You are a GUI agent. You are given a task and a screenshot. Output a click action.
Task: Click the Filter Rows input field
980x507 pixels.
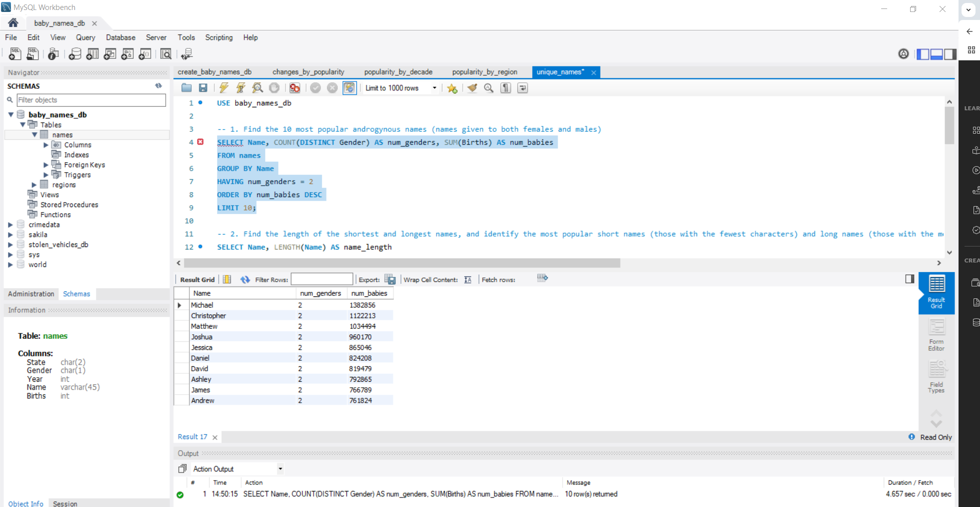tap(322, 279)
